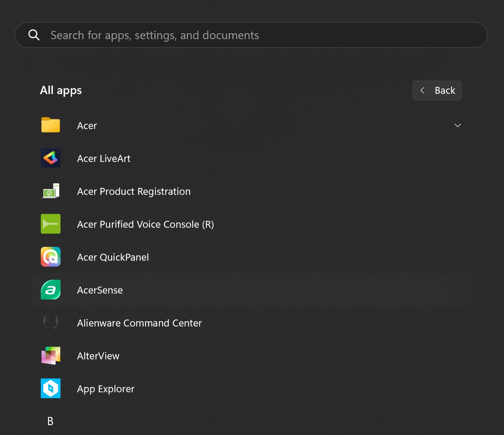Go back using the Back button
504x435 pixels.
[x=437, y=90]
